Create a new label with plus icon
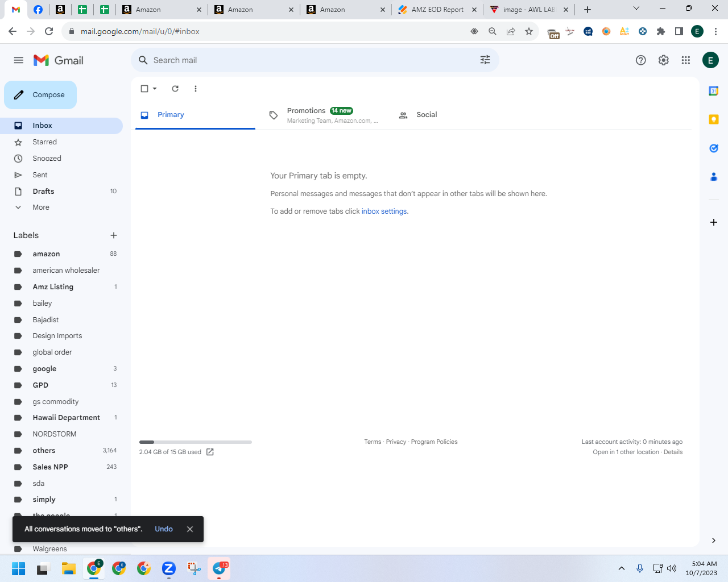 (114, 235)
